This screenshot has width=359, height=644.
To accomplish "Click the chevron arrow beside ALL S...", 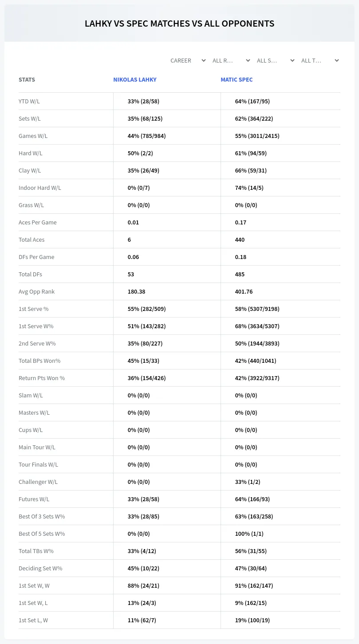I will 292,61.
